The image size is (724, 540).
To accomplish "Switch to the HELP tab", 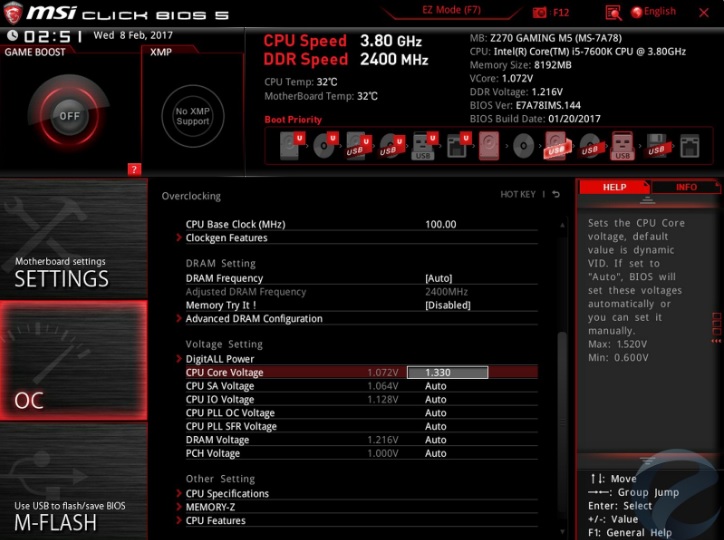I will (614, 187).
